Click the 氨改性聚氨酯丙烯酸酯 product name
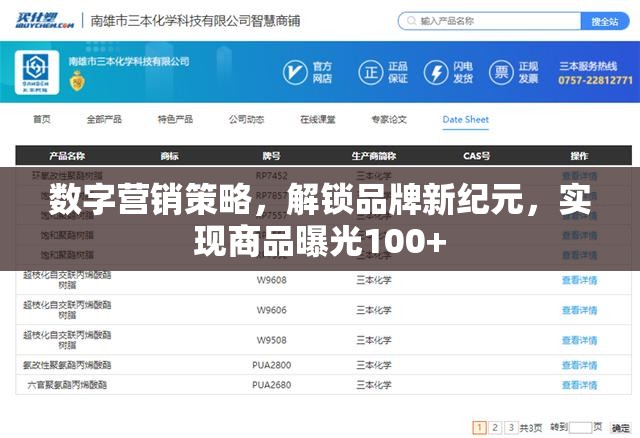 (67, 365)
